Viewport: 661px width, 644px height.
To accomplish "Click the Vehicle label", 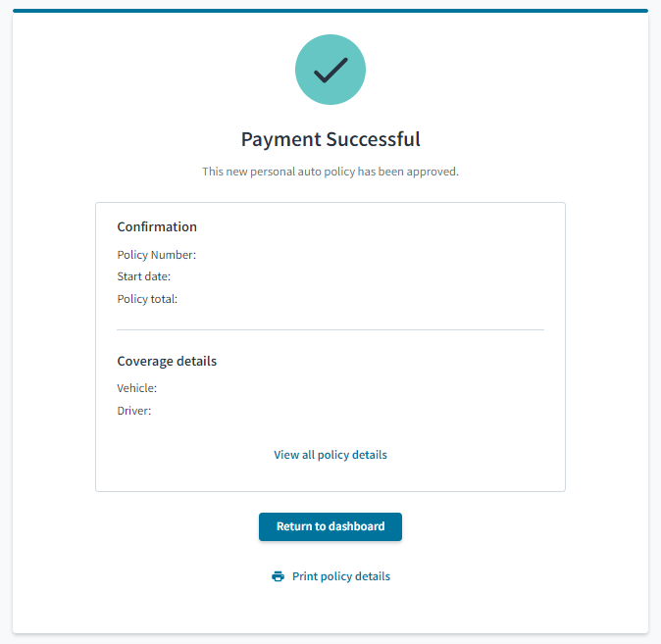I will [x=136, y=388].
